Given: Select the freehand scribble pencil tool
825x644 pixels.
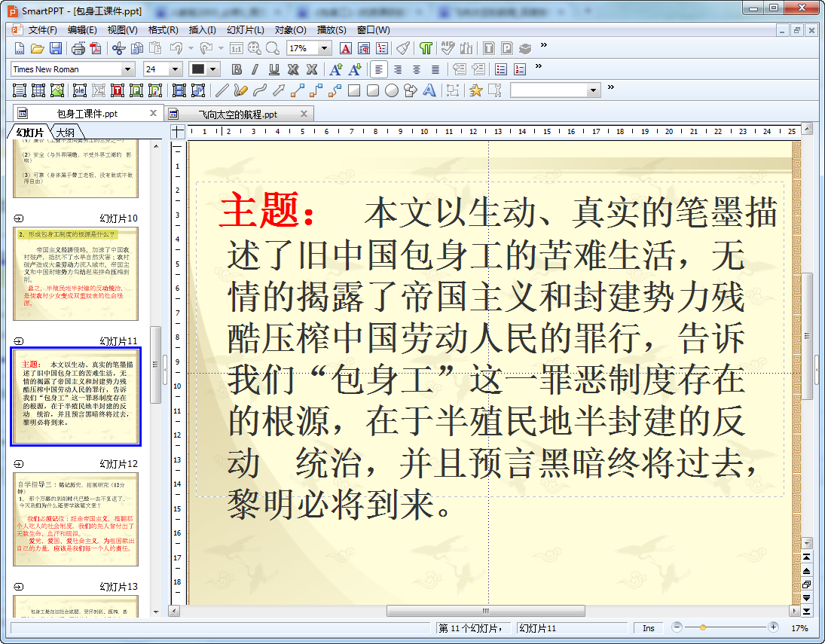Looking at the screenshot, I should pos(240,90).
